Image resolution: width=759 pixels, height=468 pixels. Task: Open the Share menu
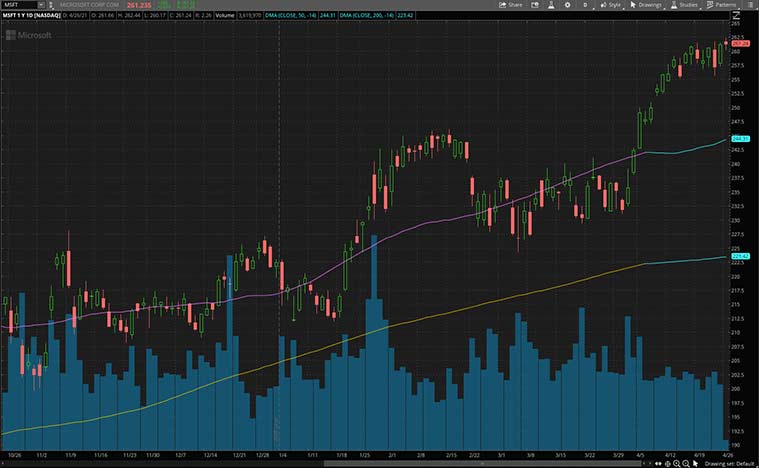pyautogui.click(x=511, y=5)
